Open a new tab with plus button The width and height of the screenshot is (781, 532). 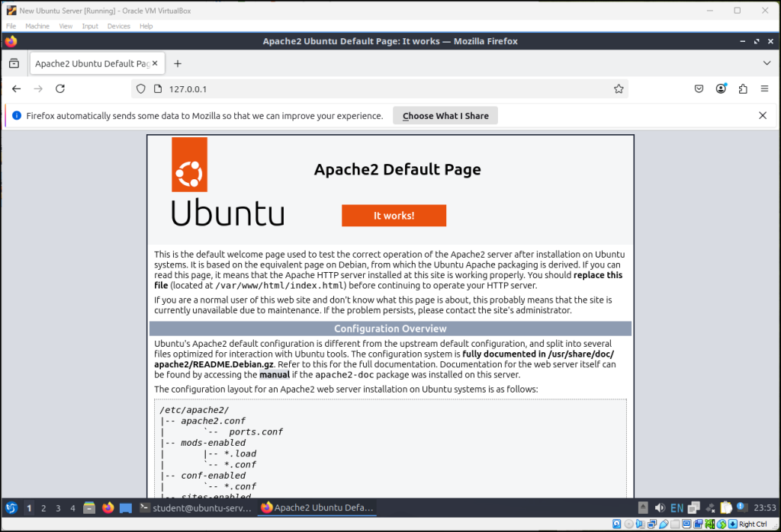(177, 63)
